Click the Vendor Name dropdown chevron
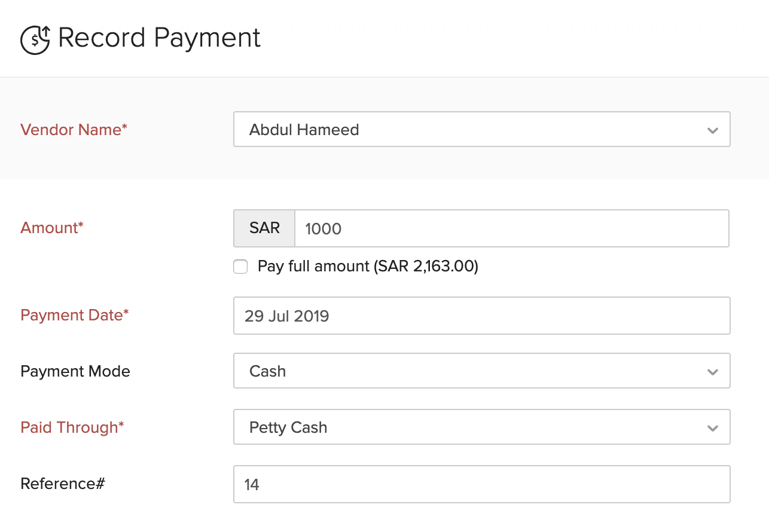This screenshot has height=532, width=769. (x=712, y=129)
